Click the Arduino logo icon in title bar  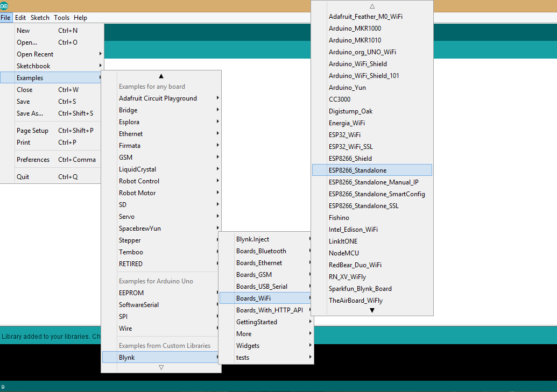4,6
